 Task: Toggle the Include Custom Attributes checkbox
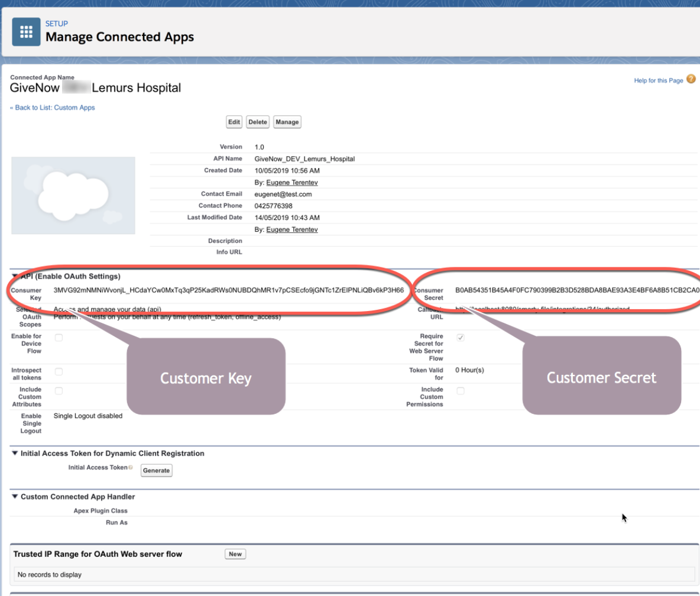(x=59, y=391)
